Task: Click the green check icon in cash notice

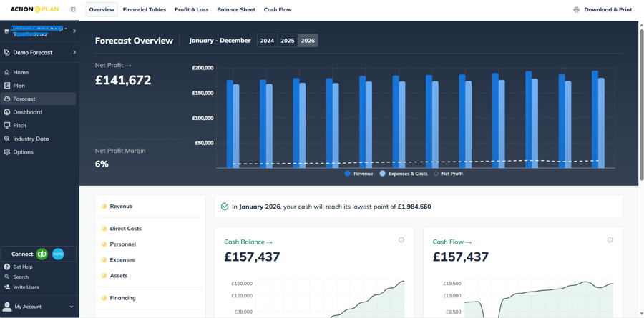Action: click(x=225, y=207)
